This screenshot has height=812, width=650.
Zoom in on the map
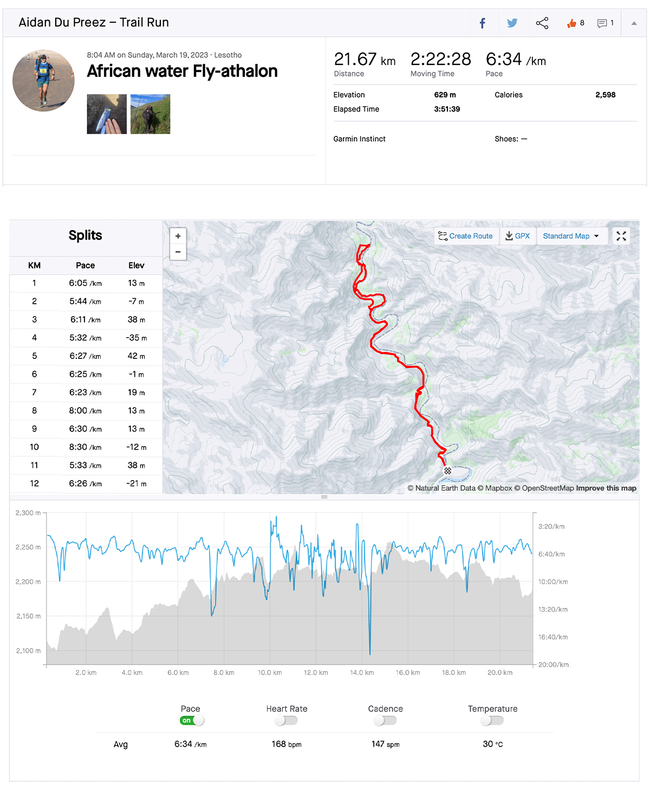[x=178, y=236]
